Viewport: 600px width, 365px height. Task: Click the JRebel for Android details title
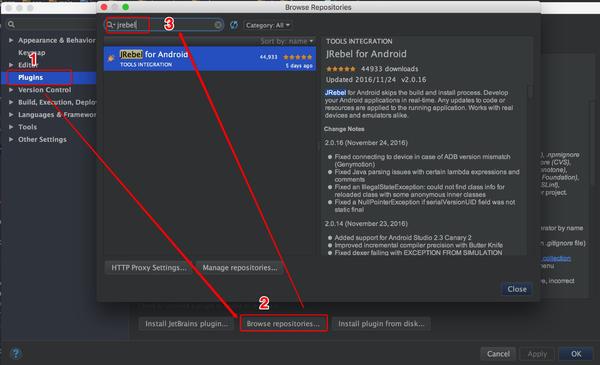pyautogui.click(x=366, y=54)
